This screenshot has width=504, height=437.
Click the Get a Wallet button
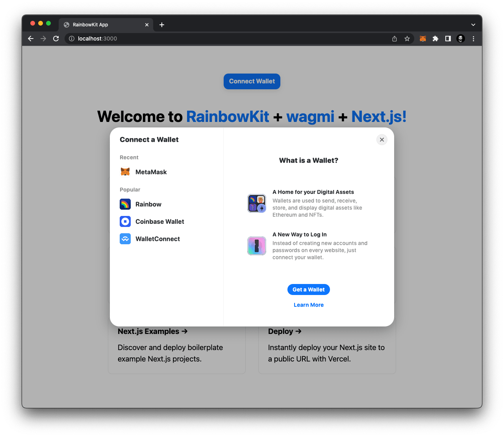[309, 289]
